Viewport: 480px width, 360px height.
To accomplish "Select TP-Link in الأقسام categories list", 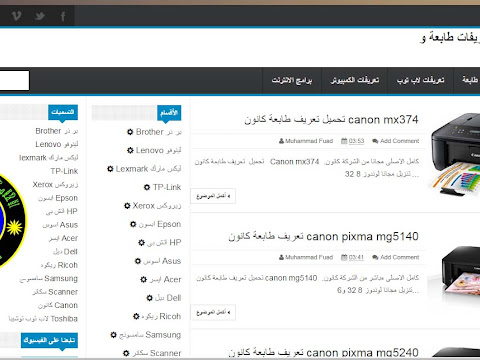I will click(167, 187).
